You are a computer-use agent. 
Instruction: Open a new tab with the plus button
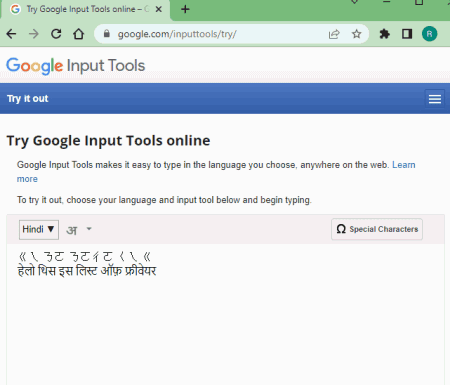point(185,9)
